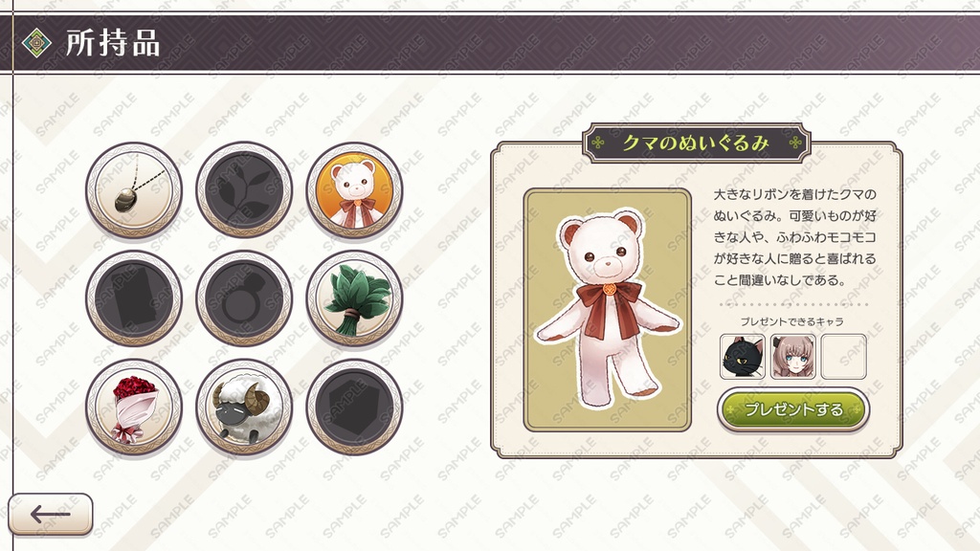Choose the brown-haired girl character portrait
Screen dimensions: 980x551
[793, 357]
